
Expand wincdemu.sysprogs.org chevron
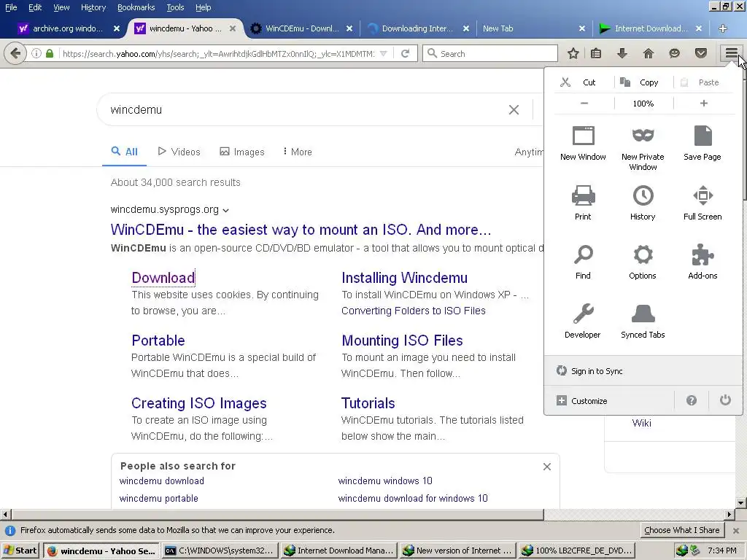click(x=226, y=211)
